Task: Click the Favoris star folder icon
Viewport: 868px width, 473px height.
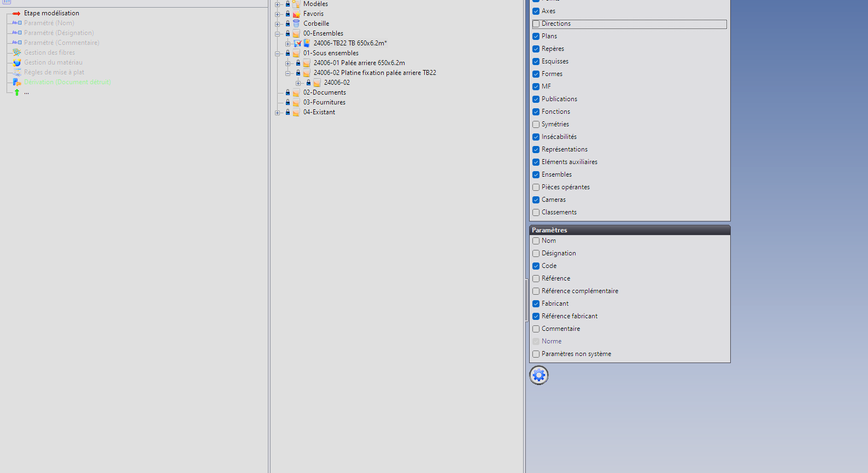Action: (x=296, y=14)
